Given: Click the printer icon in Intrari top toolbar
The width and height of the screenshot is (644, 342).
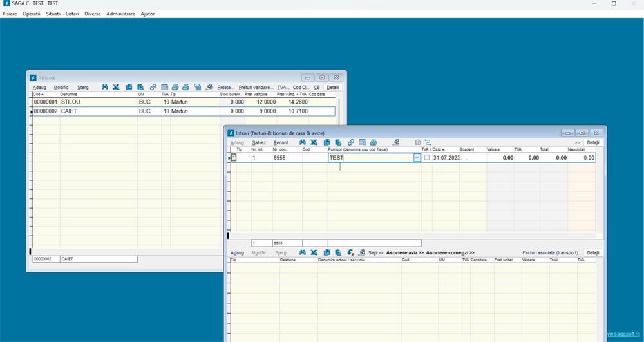Looking at the screenshot, I should click(373, 142).
